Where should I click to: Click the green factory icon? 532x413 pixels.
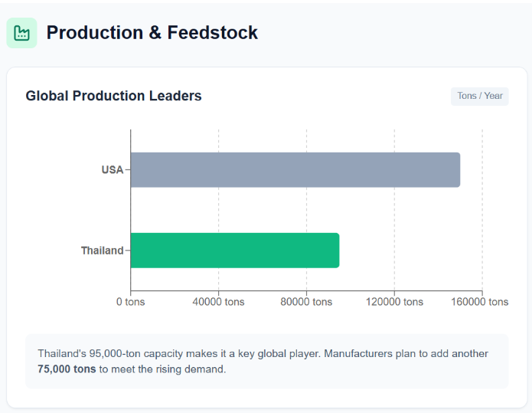[x=21, y=33]
